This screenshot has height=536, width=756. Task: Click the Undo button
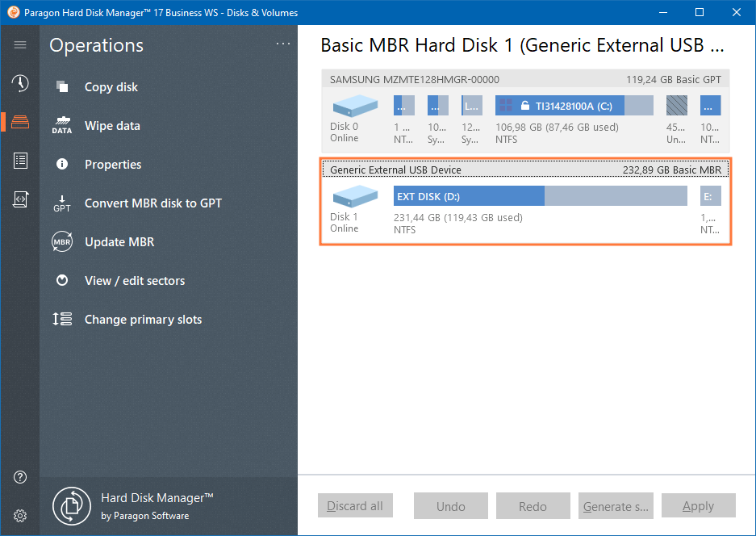[x=451, y=505]
